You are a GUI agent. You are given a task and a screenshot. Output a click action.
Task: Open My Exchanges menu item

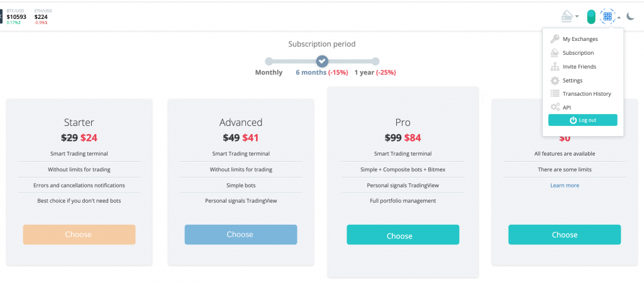[580, 39]
